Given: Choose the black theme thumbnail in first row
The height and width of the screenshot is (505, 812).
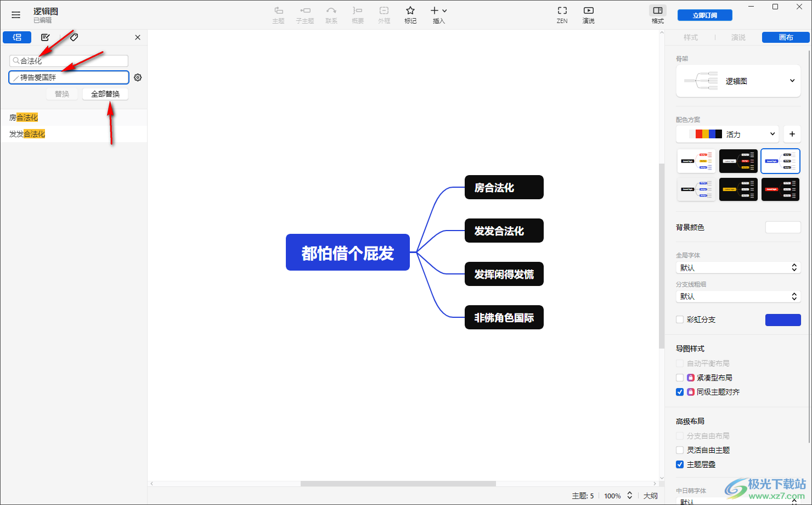Looking at the screenshot, I should 738,161.
